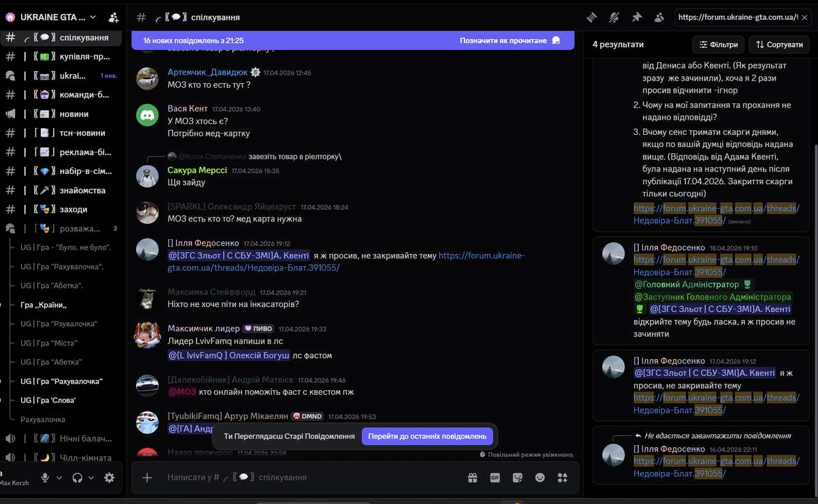Click Вася Кент's Discord avatar
Viewport: 818px width, 504px height.
pyautogui.click(x=148, y=115)
